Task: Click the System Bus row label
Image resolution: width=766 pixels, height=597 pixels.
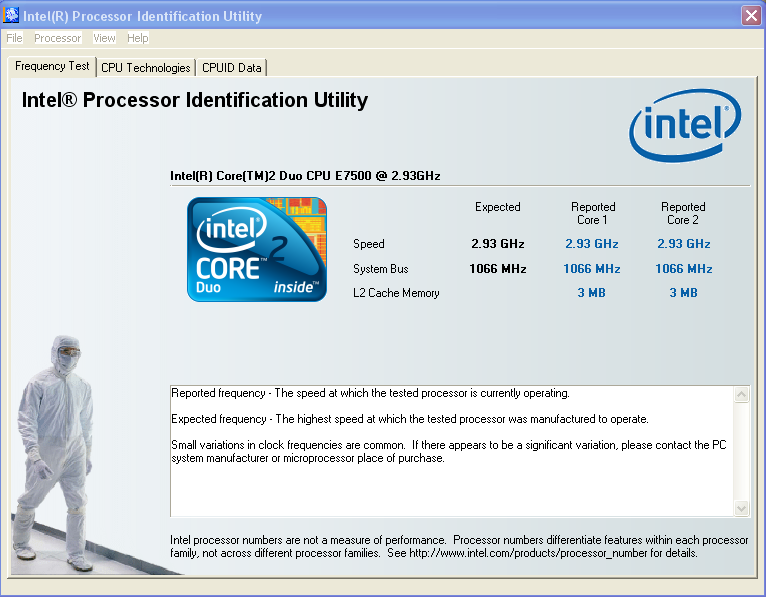Action: pos(381,269)
